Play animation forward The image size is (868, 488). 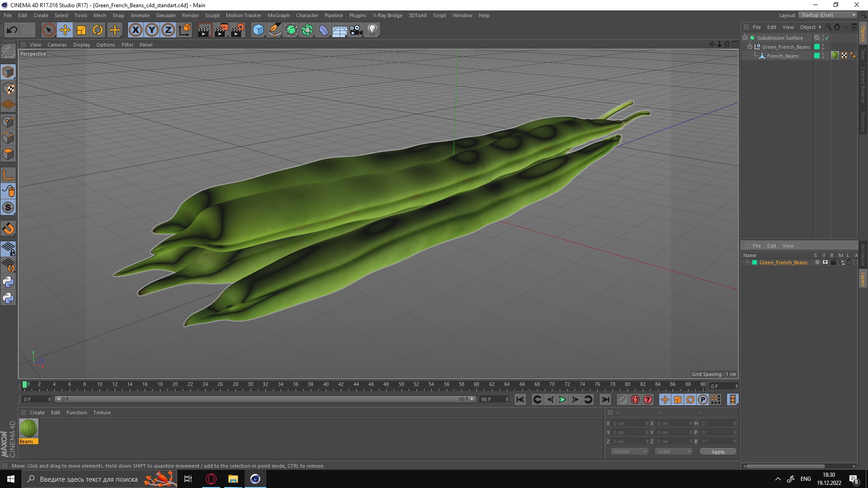click(x=562, y=399)
